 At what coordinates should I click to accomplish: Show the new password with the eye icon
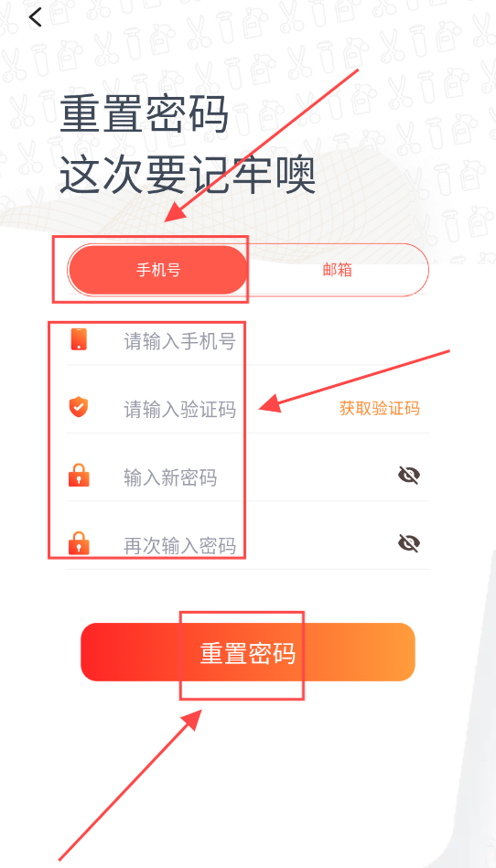pos(409,475)
